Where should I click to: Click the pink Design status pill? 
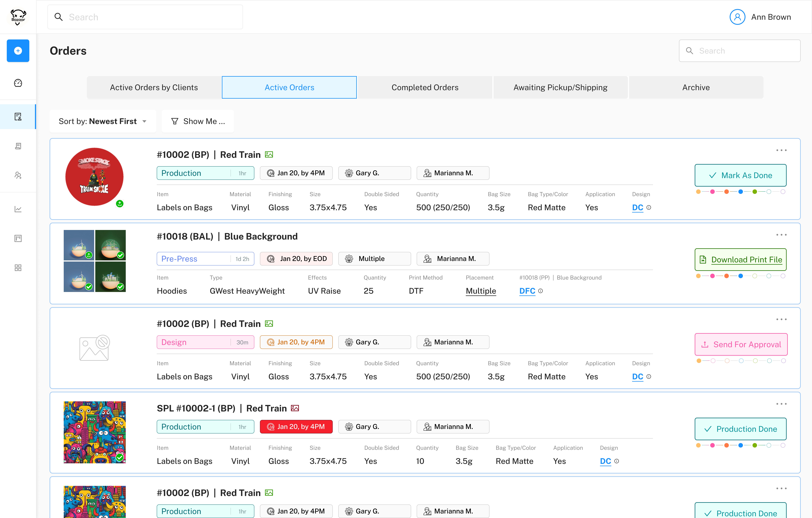pos(205,342)
